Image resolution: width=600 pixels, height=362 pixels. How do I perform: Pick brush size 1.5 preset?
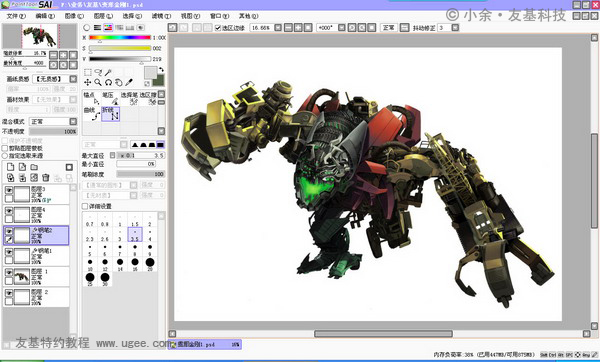pyautogui.click(x=135, y=220)
